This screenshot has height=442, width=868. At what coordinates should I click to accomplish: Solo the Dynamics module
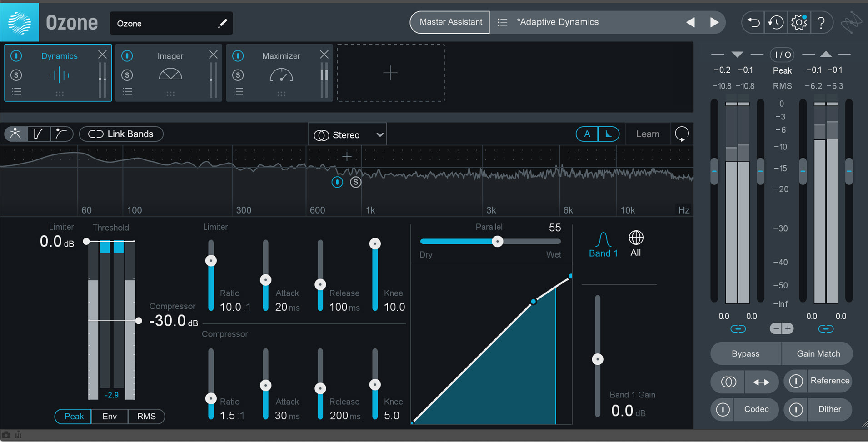tap(16, 75)
